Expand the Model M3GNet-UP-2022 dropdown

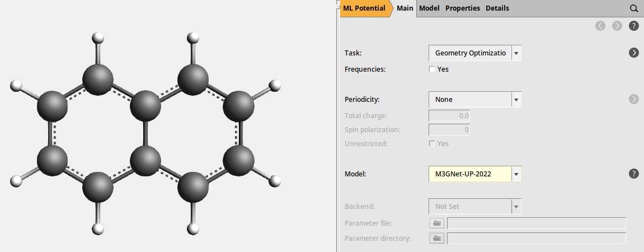tap(516, 174)
